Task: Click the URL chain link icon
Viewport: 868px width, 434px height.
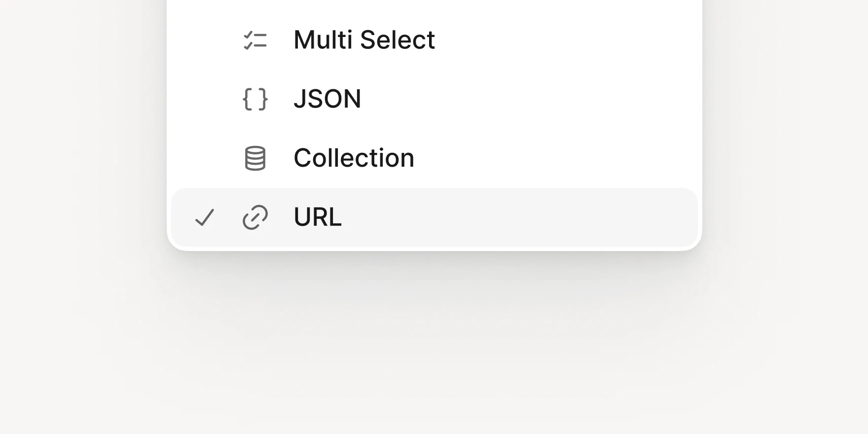Action: [x=255, y=217]
